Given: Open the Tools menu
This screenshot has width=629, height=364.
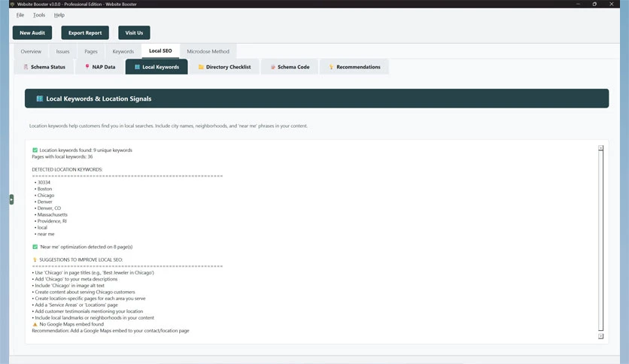Looking at the screenshot, I should pos(39,15).
